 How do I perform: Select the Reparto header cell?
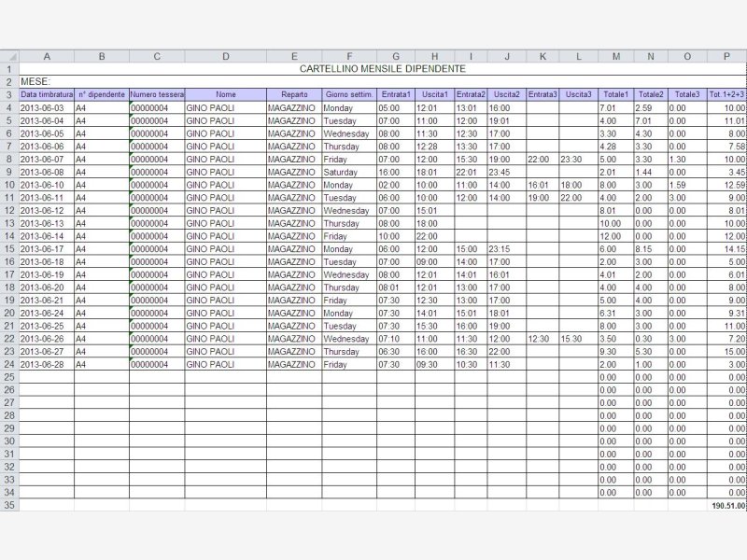tap(293, 94)
